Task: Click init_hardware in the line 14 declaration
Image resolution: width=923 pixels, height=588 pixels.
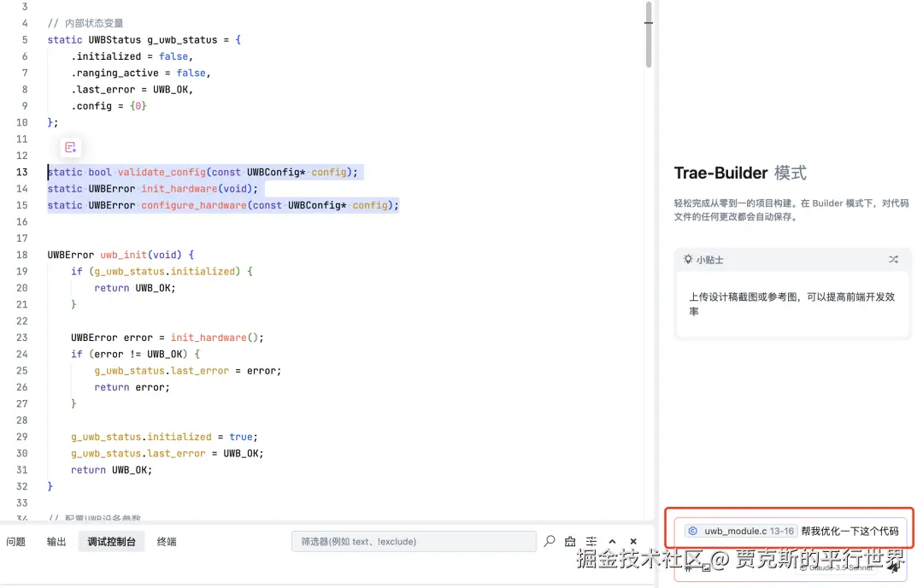Action: (x=179, y=188)
